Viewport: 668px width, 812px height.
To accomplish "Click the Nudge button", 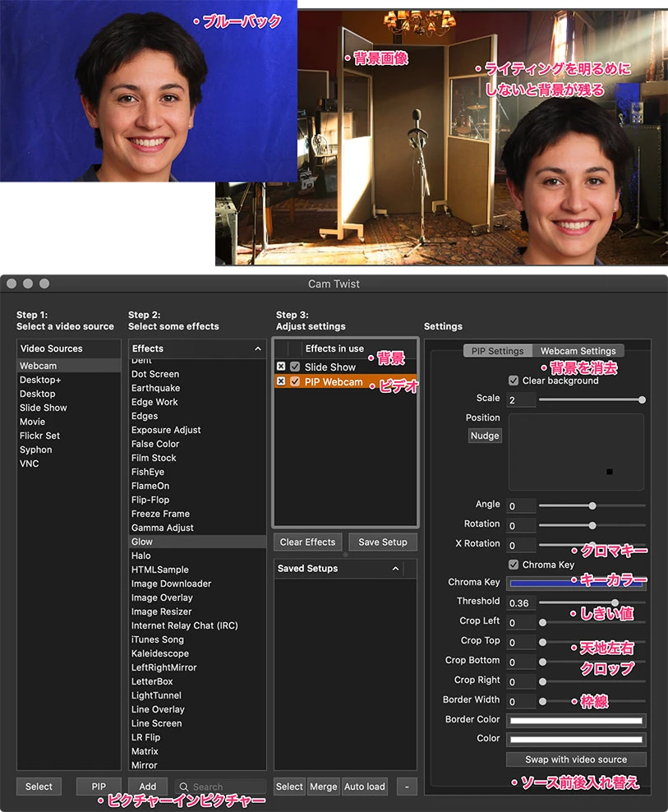I will [485, 436].
